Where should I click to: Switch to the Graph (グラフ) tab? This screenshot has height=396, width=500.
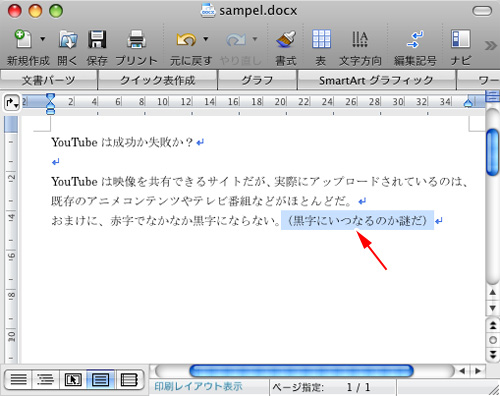pos(257,80)
